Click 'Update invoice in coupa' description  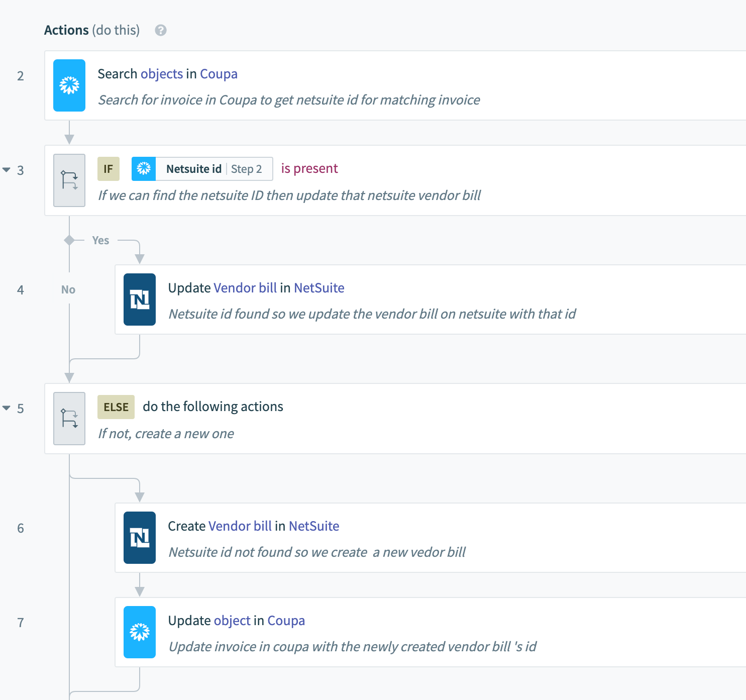(353, 647)
